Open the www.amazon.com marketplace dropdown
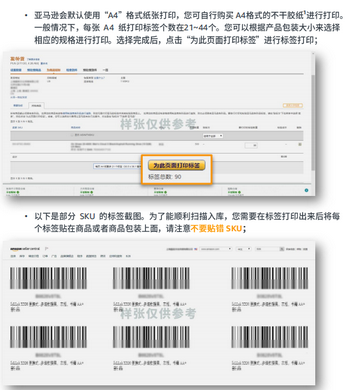Image resolution: width=361 pixels, height=390 pixels. pos(216,249)
